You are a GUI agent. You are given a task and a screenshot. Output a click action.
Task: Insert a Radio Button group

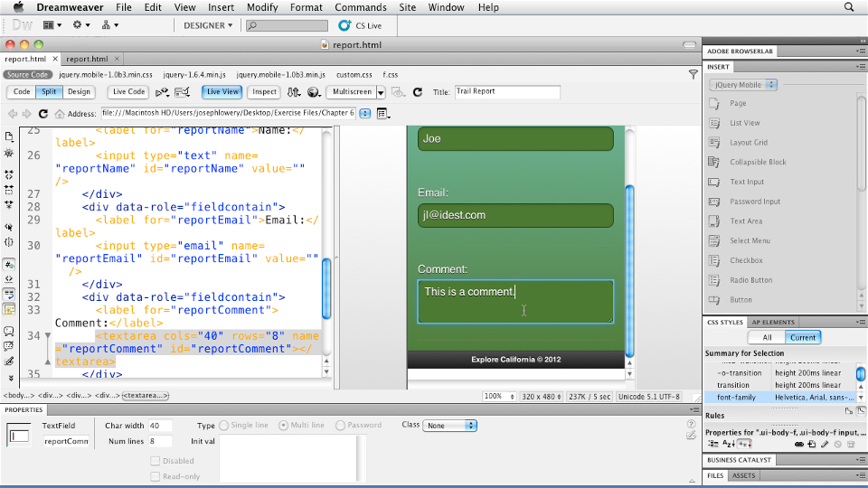point(714,280)
